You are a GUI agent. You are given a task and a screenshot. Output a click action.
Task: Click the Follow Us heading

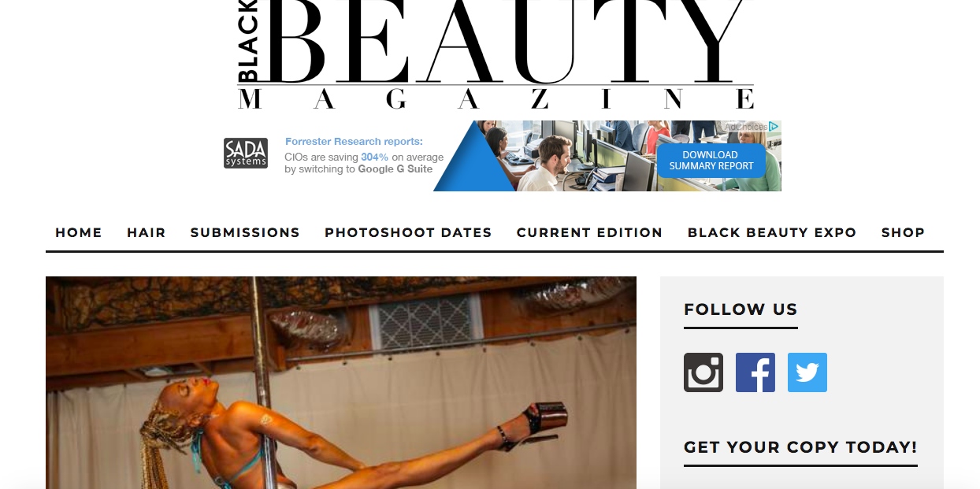click(x=741, y=309)
